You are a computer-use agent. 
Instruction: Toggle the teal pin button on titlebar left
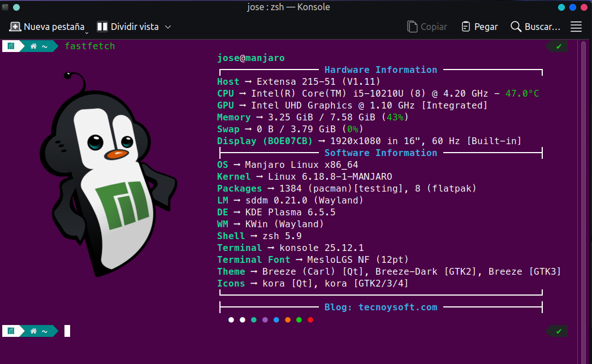pos(16,7)
